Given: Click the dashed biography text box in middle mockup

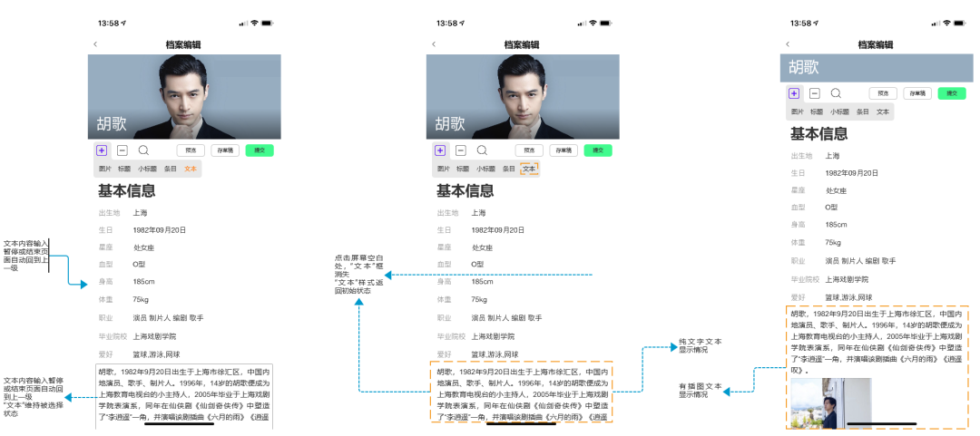Looking at the screenshot, I should (522, 392).
